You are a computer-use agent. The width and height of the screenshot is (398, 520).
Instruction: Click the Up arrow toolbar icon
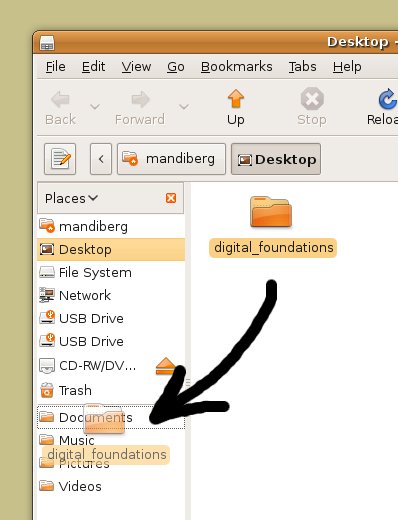236,99
